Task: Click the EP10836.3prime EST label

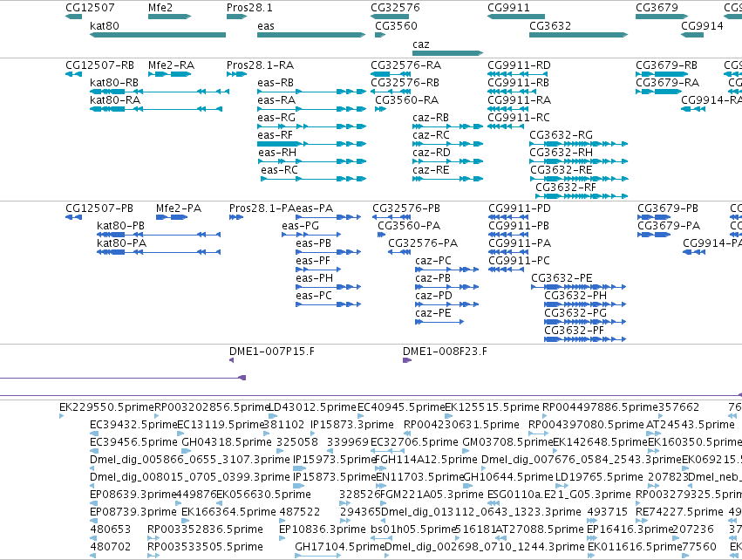Action: 323,529
